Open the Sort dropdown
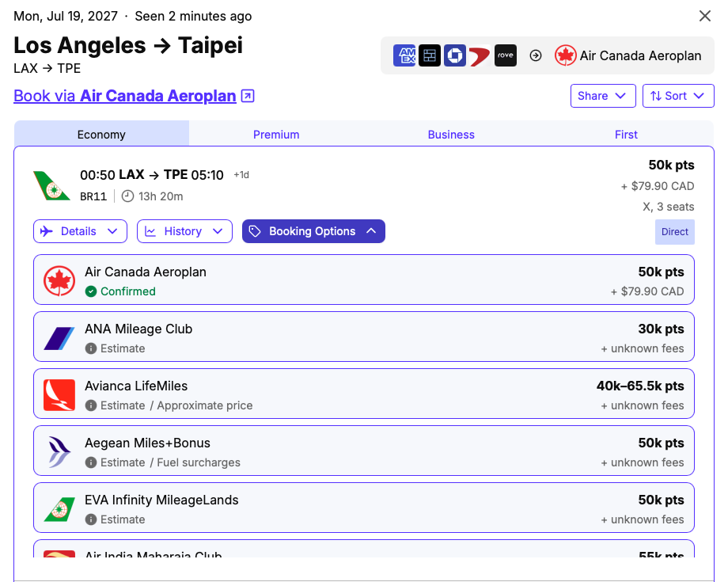The image size is (728, 582). click(678, 96)
